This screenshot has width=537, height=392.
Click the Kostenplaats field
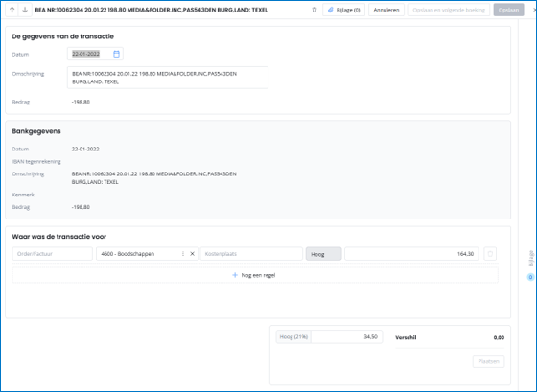point(251,254)
